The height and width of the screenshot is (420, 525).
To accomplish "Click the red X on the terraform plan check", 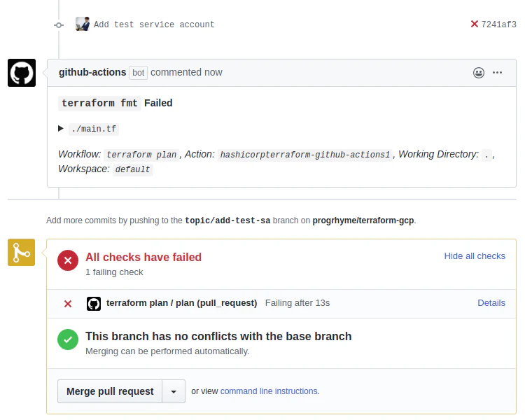I will coord(68,304).
